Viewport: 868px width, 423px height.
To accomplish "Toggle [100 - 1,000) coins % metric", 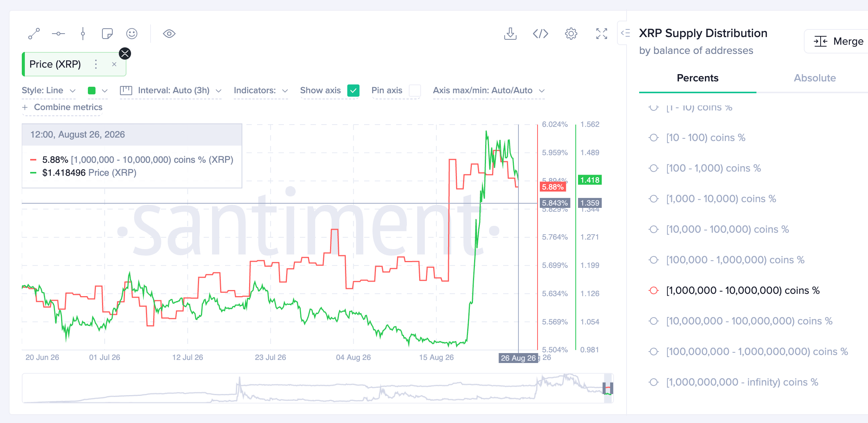I will [x=705, y=168].
